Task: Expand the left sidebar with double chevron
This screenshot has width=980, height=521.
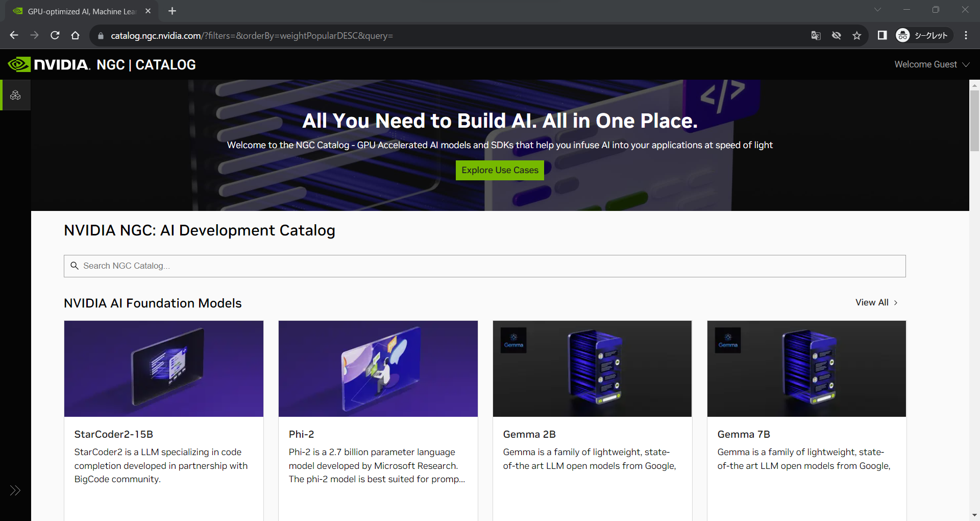Action: pos(15,490)
